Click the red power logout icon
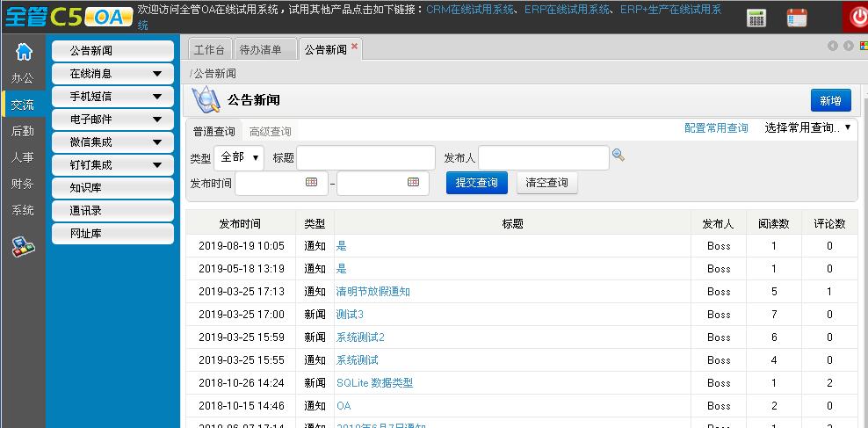The height and width of the screenshot is (428, 868). click(x=856, y=18)
